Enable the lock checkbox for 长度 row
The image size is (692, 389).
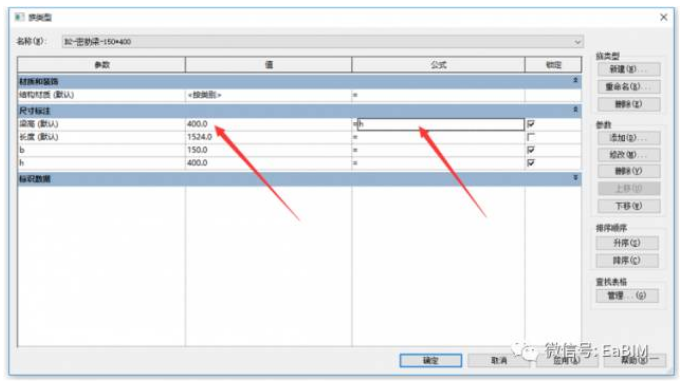click(x=531, y=137)
